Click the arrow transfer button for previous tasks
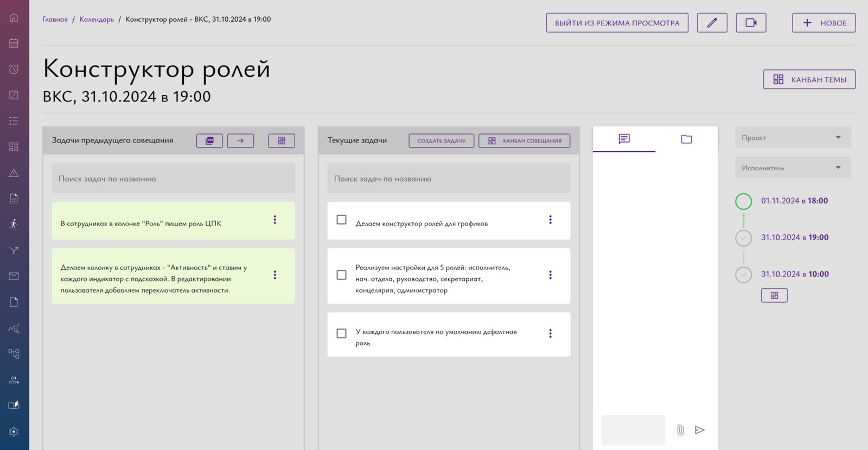 point(240,141)
